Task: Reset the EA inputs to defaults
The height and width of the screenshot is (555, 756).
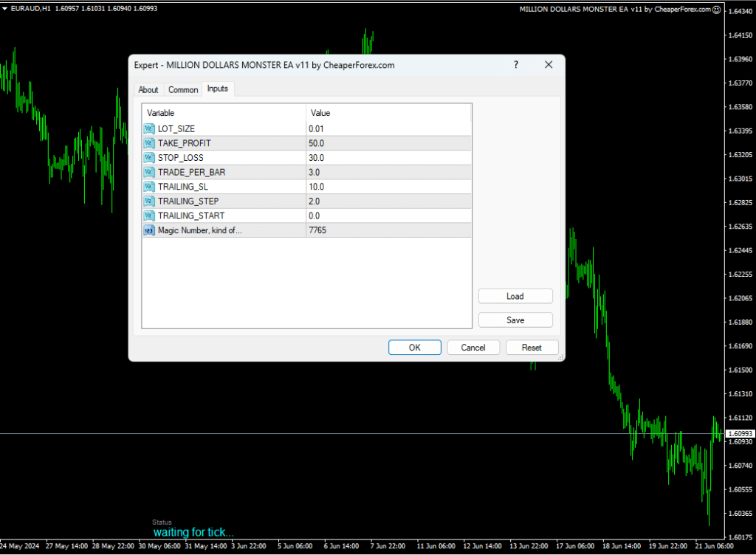Action: [x=532, y=347]
